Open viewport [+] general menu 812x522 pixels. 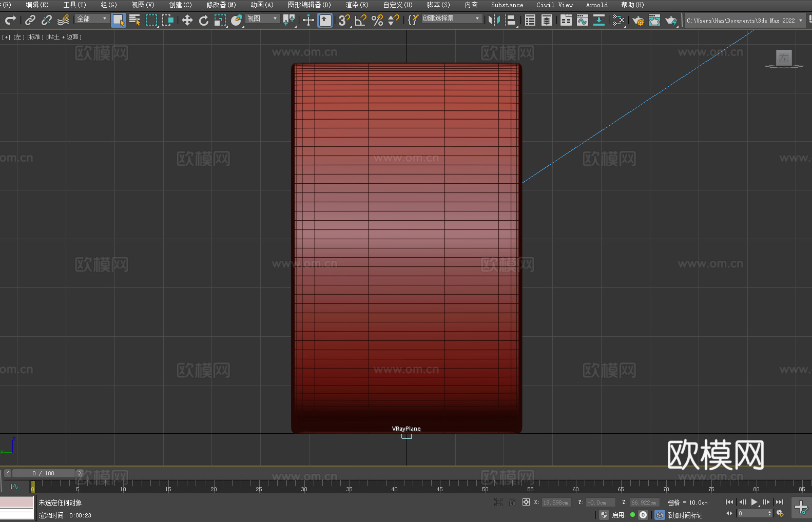coord(6,37)
